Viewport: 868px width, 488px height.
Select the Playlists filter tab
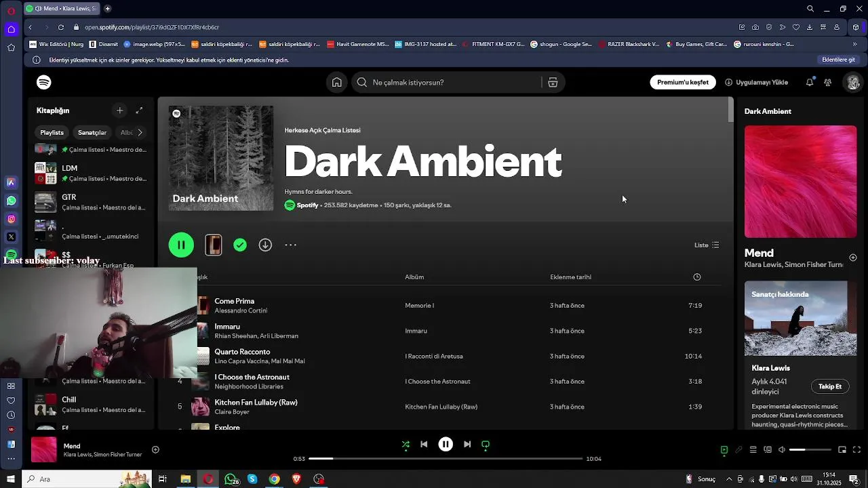[52, 132]
